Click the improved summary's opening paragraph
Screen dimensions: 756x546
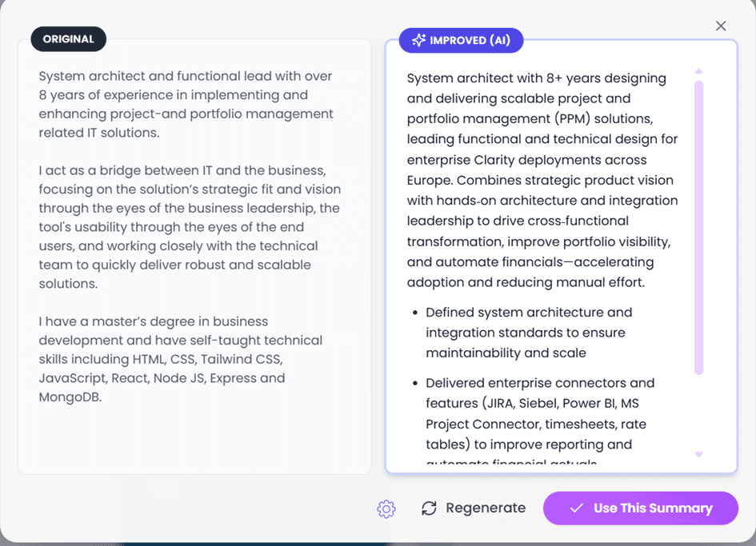point(542,180)
